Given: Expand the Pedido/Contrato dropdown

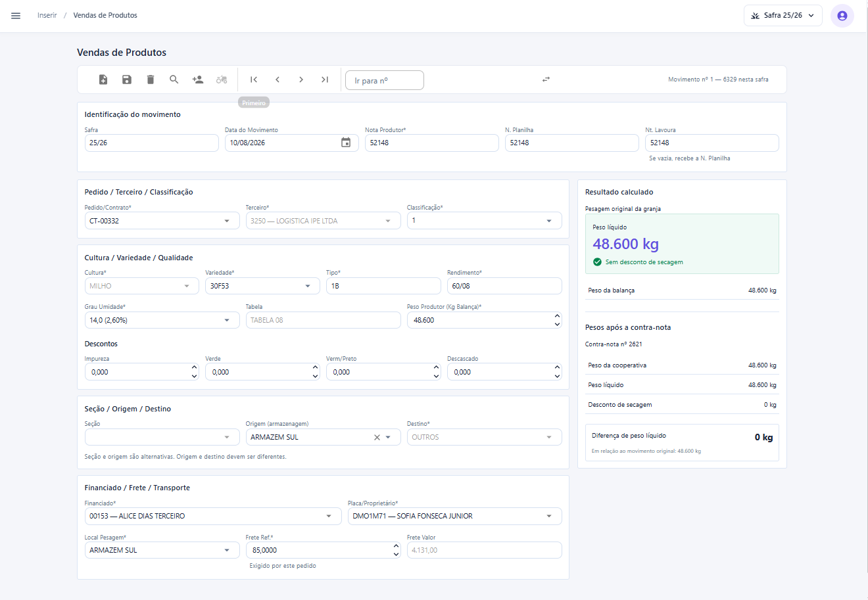Looking at the screenshot, I should [227, 221].
